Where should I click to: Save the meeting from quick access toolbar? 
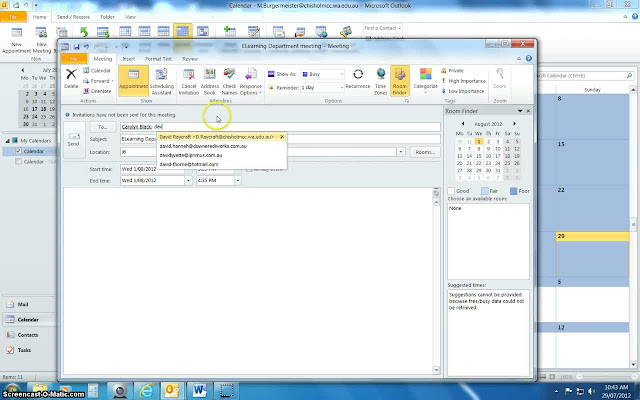(76, 47)
